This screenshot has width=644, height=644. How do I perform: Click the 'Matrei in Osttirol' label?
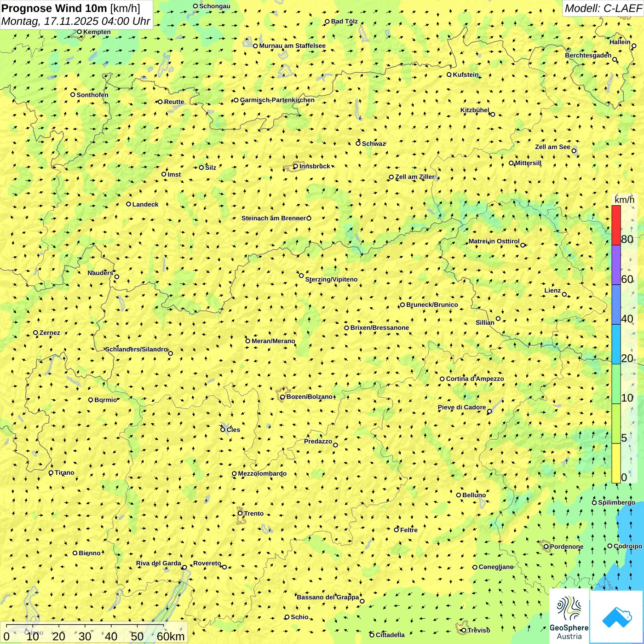tap(494, 241)
